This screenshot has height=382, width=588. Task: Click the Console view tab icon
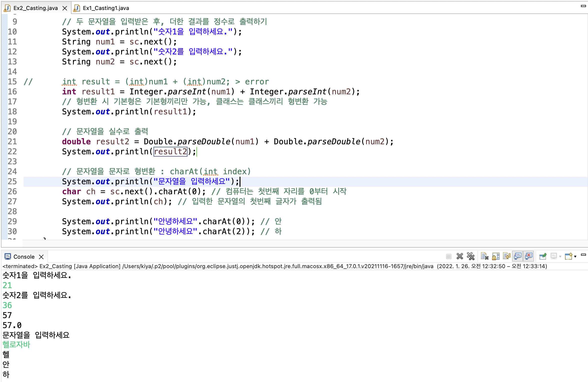click(x=8, y=256)
